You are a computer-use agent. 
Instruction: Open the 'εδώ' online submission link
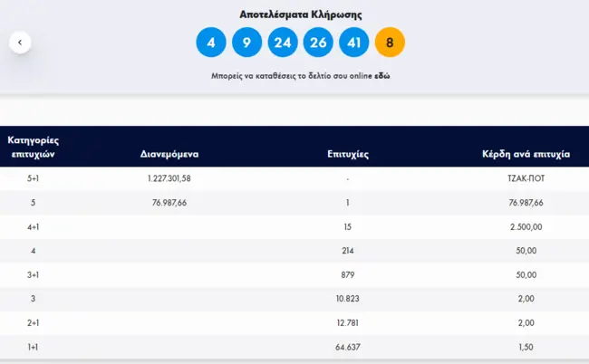(382, 77)
